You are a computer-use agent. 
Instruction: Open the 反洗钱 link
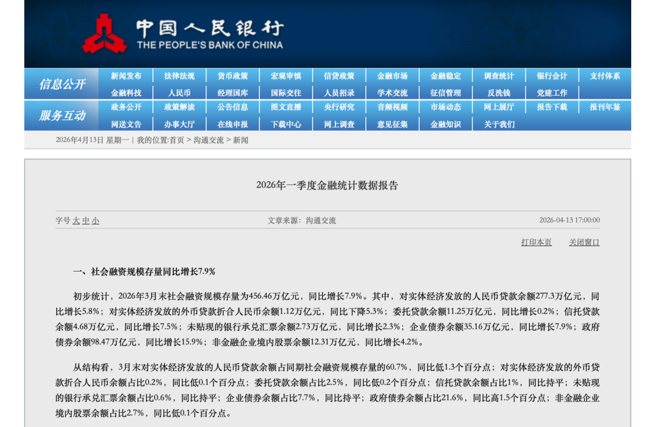coord(498,92)
